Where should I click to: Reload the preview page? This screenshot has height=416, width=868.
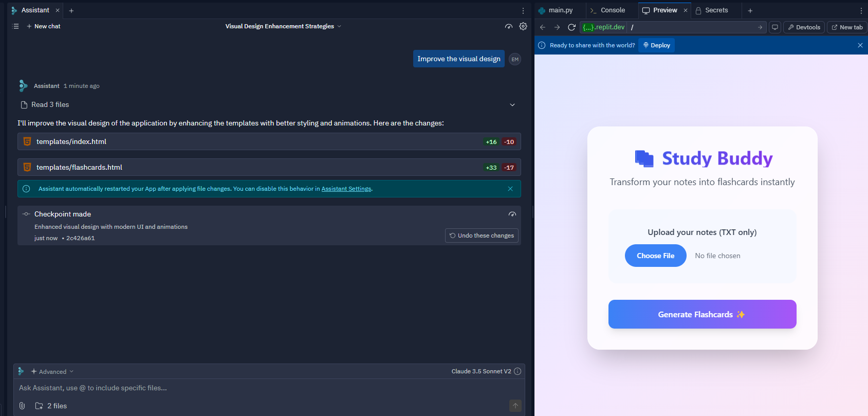[x=571, y=27]
